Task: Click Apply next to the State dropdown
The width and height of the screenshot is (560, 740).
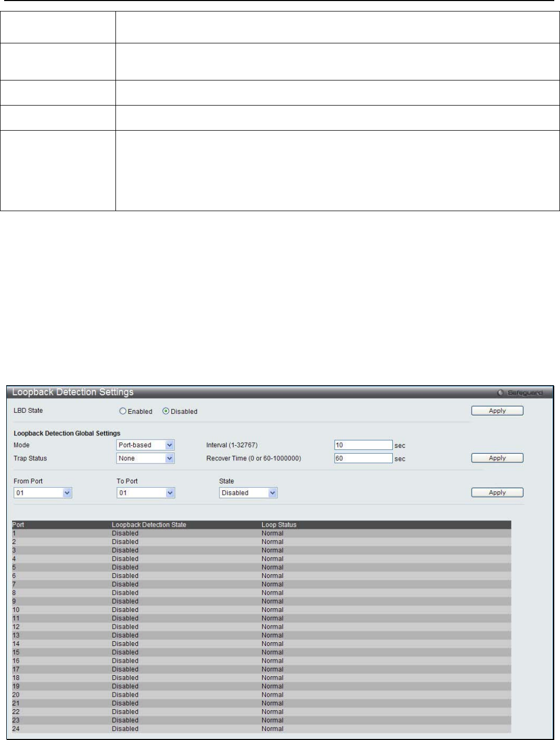Action: [497, 492]
